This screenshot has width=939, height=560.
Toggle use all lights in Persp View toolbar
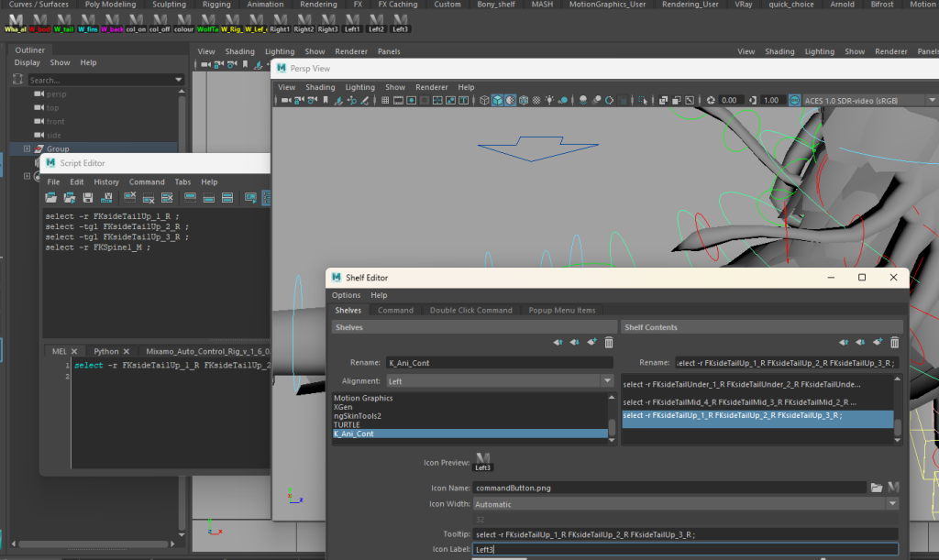(x=549, y=101)
